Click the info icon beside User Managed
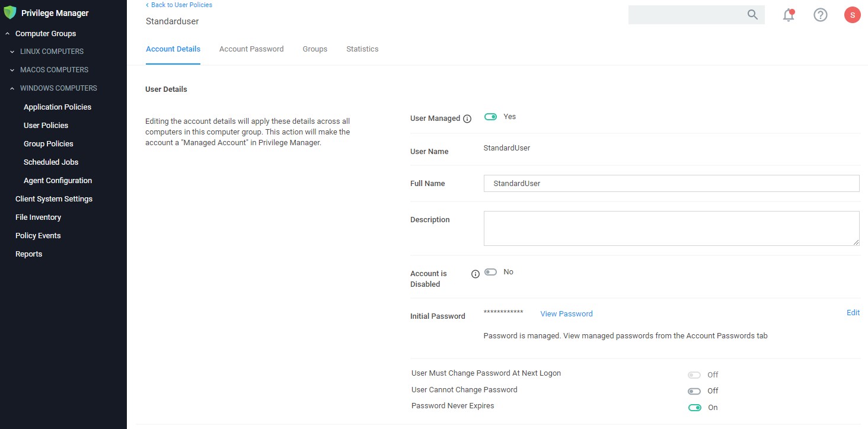868x429 pixels. 467,119
